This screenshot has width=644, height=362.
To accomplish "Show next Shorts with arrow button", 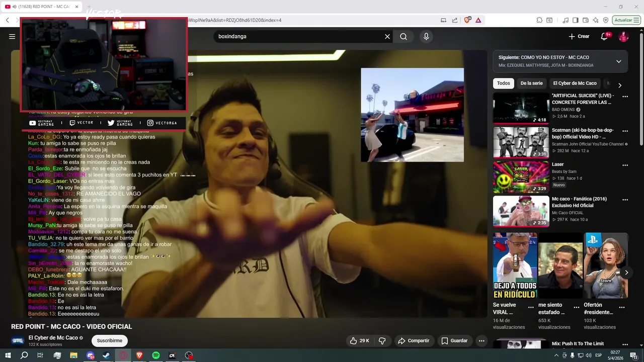I will tap(626, 273).
